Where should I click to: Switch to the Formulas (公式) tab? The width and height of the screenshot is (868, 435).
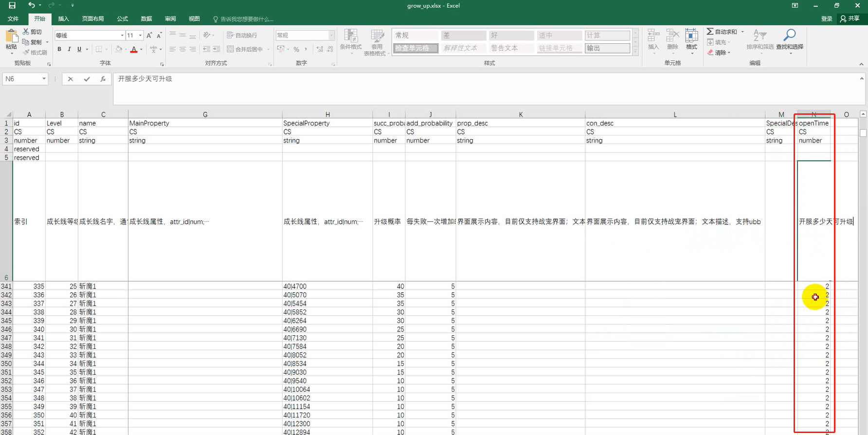(x=122, y=19)
